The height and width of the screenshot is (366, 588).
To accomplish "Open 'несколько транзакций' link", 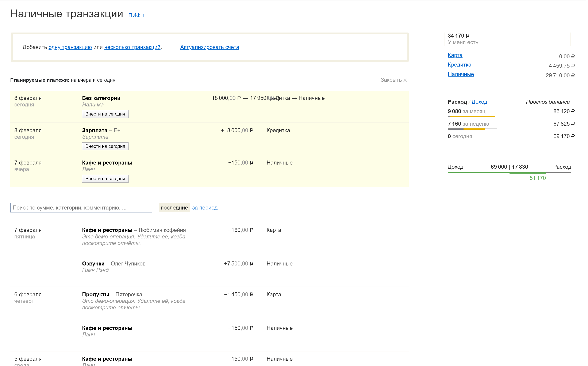I will [132, 47].
